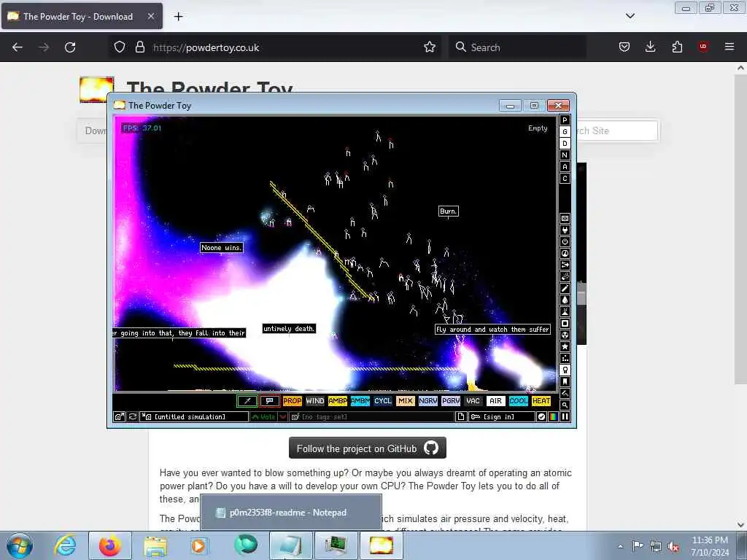The width and height of the screenshot is (747, 560).
Task: Select the AMBP tool
Action: [337, 401]
